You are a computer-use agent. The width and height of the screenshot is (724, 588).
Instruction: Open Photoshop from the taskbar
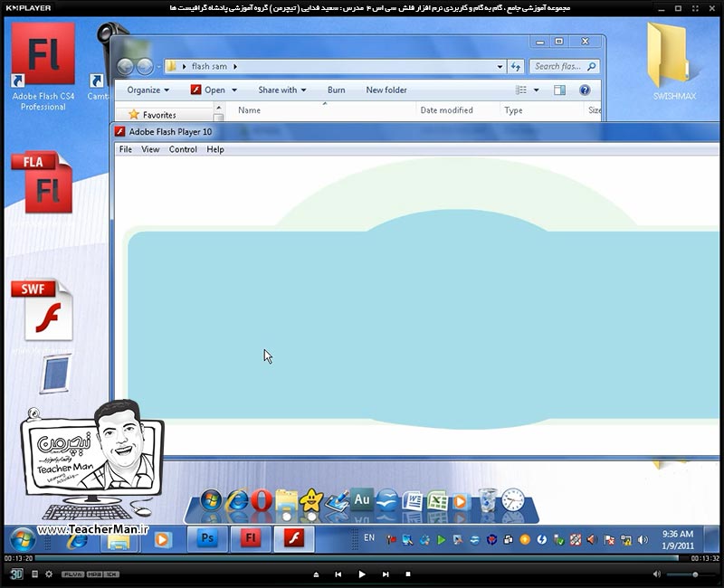(208, 538)
